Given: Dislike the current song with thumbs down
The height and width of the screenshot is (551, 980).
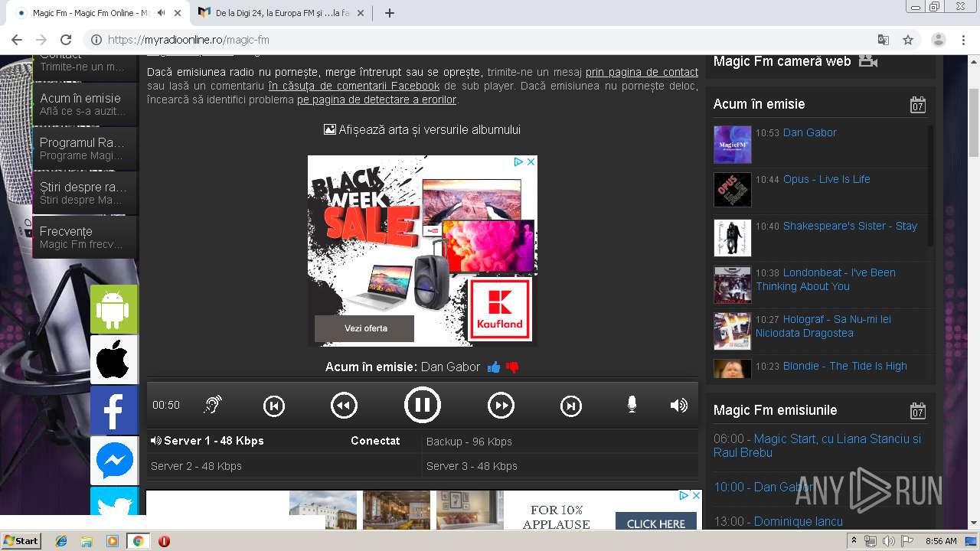Looking at the screenshot, I should (x=512, y=367).
